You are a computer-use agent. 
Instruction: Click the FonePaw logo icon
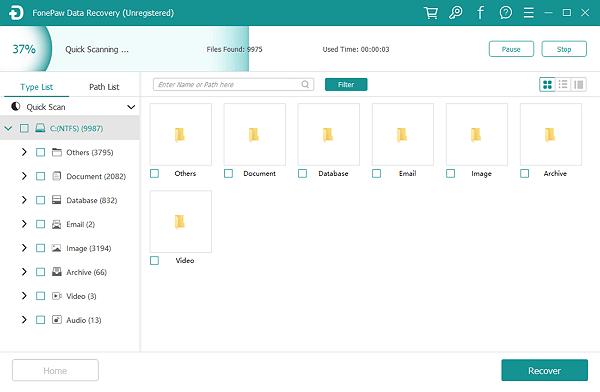point(16,13)
